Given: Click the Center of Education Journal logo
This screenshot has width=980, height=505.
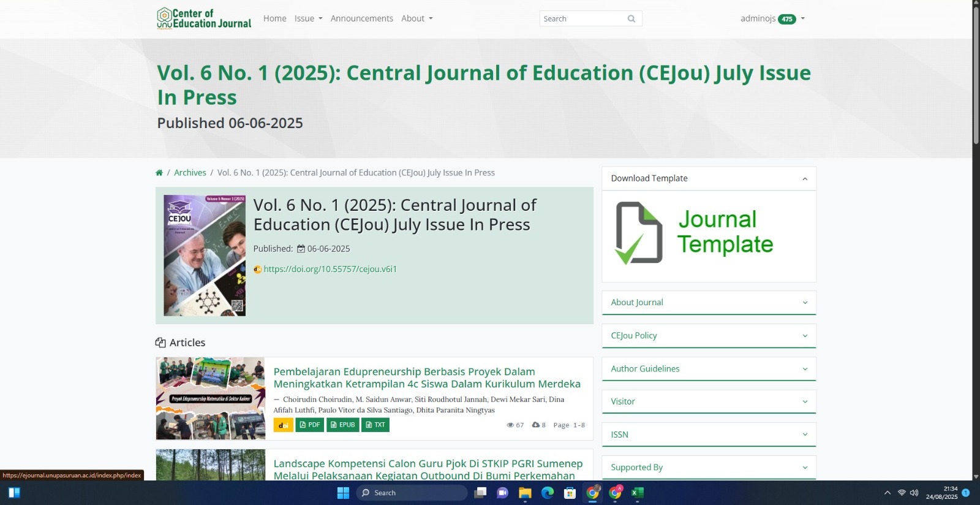Looking at the screenshot, I should click(x=204, y=18).
